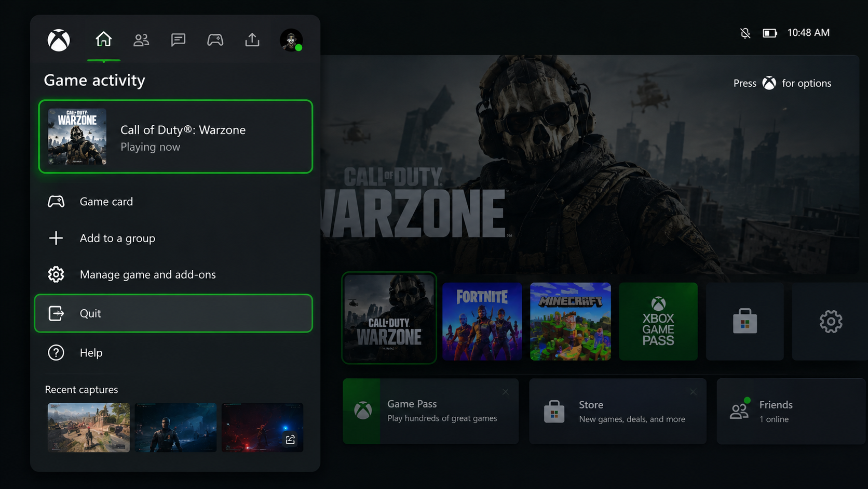Launch the Call of Duty Warzone tile

[389, 318]
